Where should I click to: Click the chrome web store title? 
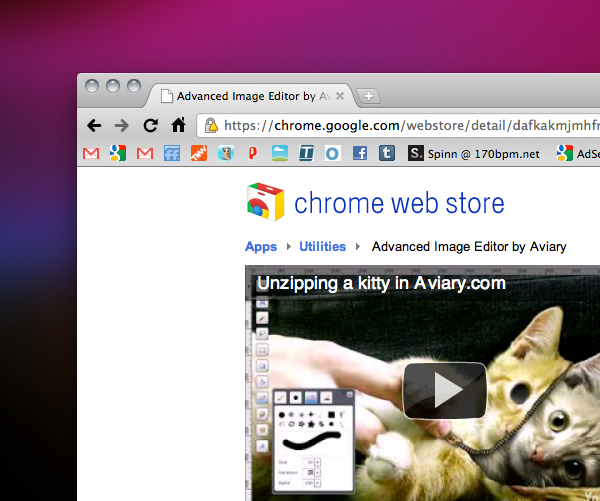pos(399,203)
